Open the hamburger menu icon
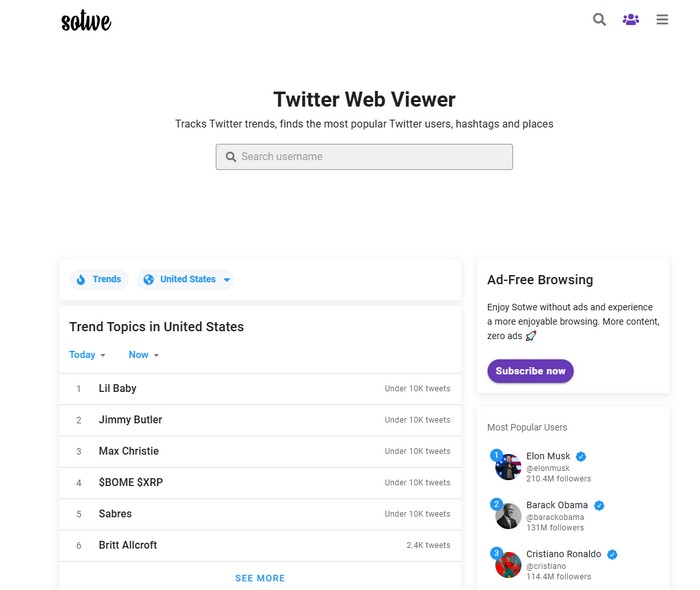 coord(662,20)
